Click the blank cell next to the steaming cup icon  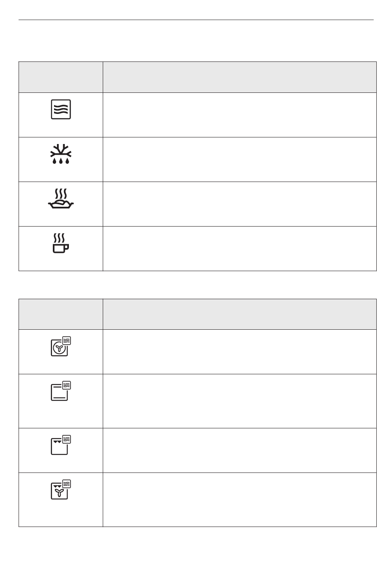240,248
